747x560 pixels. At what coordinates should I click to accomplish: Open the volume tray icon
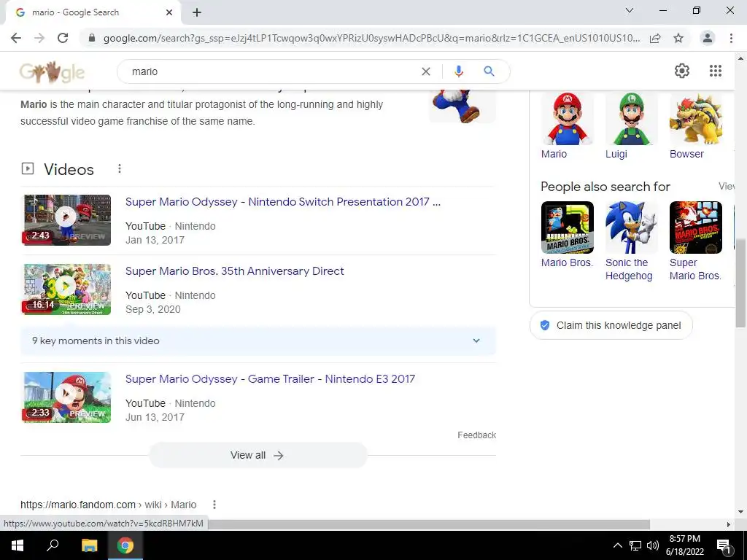click(x=653, y=545)
